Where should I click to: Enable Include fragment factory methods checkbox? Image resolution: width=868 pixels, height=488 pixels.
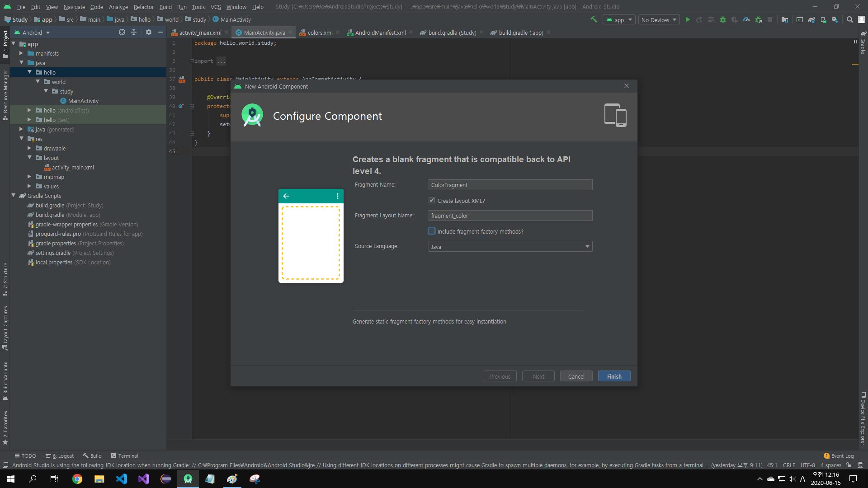(x=432, y=231)
